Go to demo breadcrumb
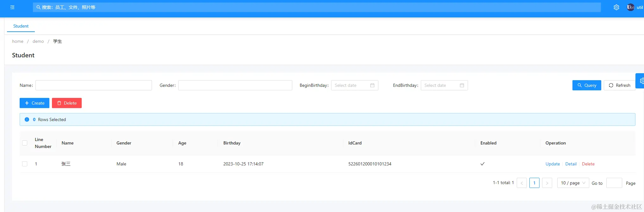The height and width of the screenshot is (212, 644). coord(38,41)
